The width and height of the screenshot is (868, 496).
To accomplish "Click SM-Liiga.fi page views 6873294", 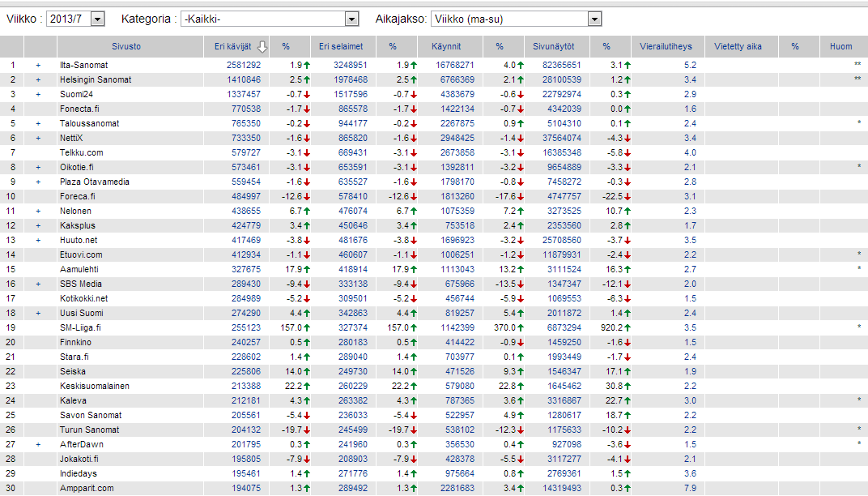I will [x=564, y=327].
